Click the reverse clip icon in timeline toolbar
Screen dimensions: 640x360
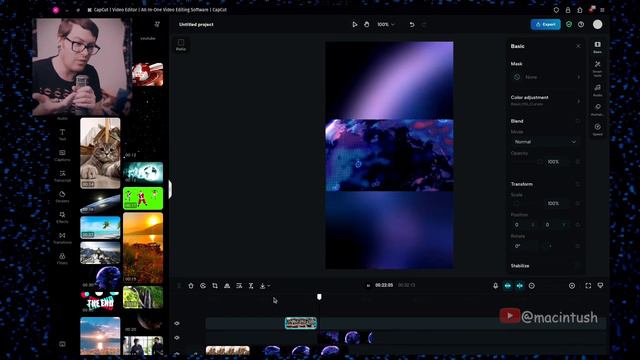click(x=203, y=286)
